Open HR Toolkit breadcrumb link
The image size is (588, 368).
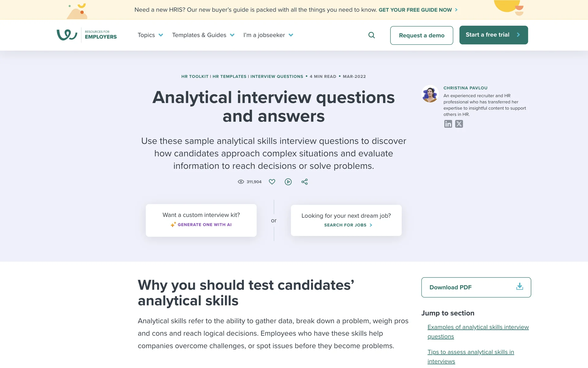pyautogui.click(x=195, y=77)
